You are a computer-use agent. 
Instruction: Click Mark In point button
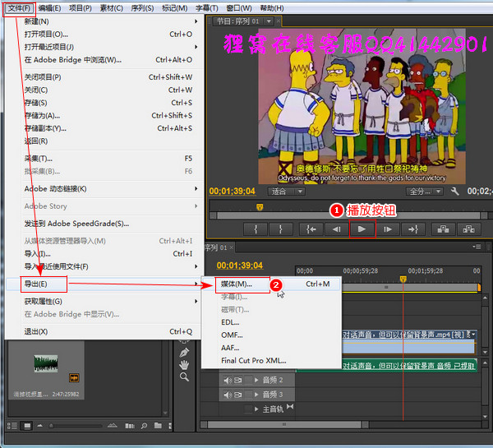(256, 229)
